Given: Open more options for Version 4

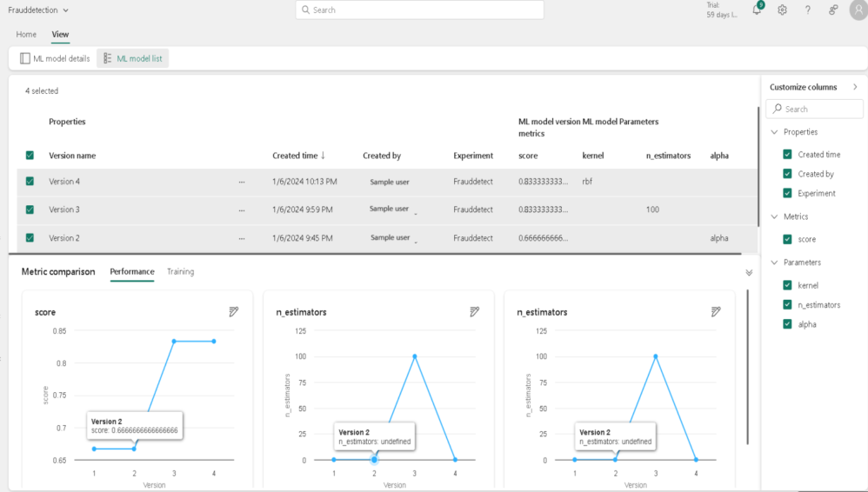Looking at the screenshot, I should pyautogui.click(x=242, y=182).
